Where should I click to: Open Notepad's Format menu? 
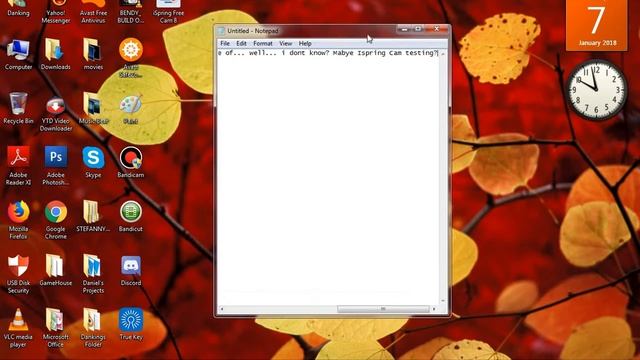point(262,43)
